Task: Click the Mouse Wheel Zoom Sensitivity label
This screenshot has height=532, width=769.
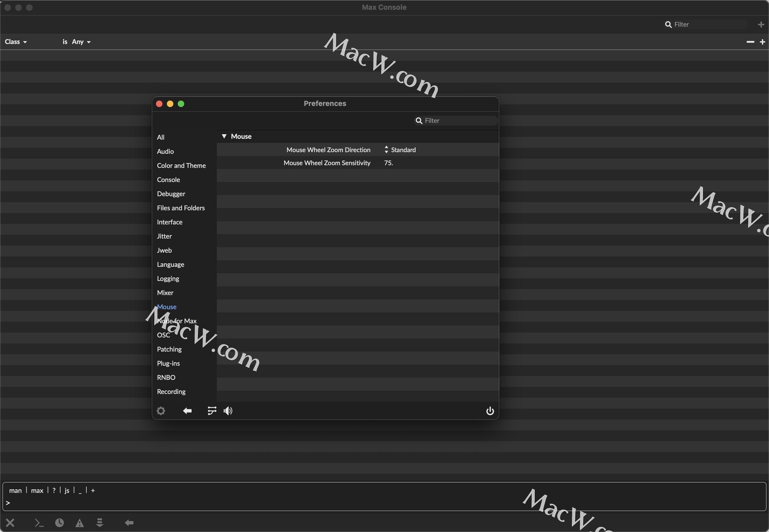Action: pyautogui.click(x=327, y=163)
